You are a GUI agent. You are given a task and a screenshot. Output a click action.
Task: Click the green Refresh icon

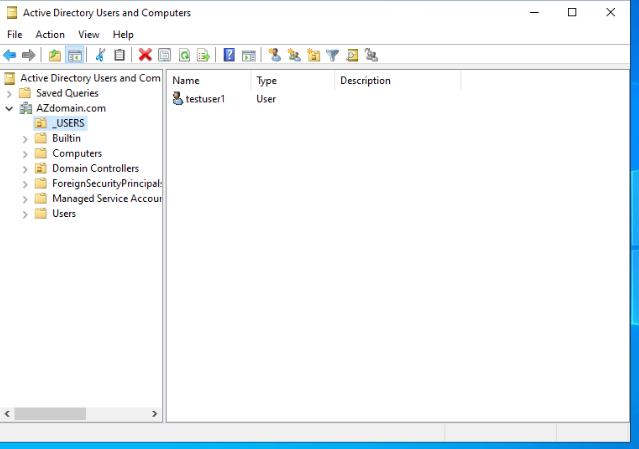[x=184, y=55]
